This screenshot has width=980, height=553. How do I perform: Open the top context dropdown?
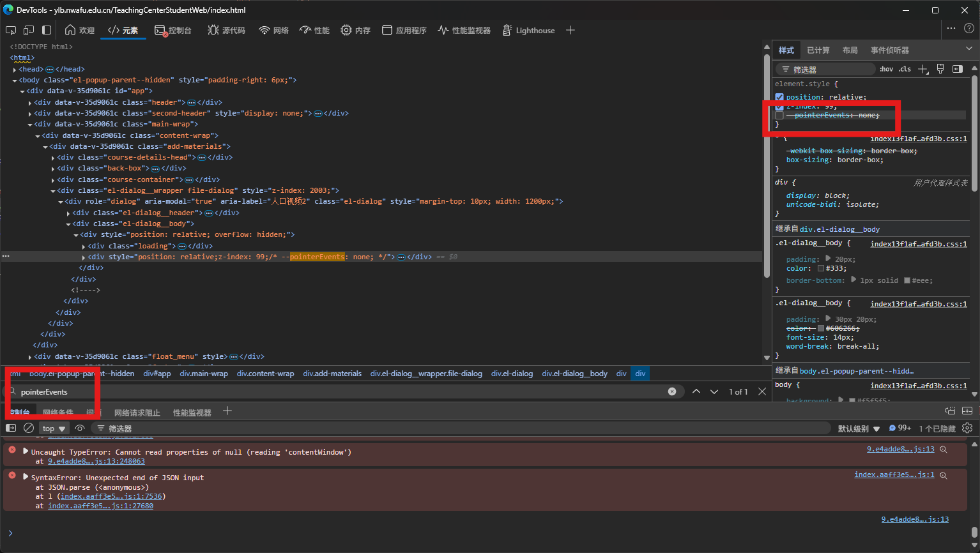54,428
